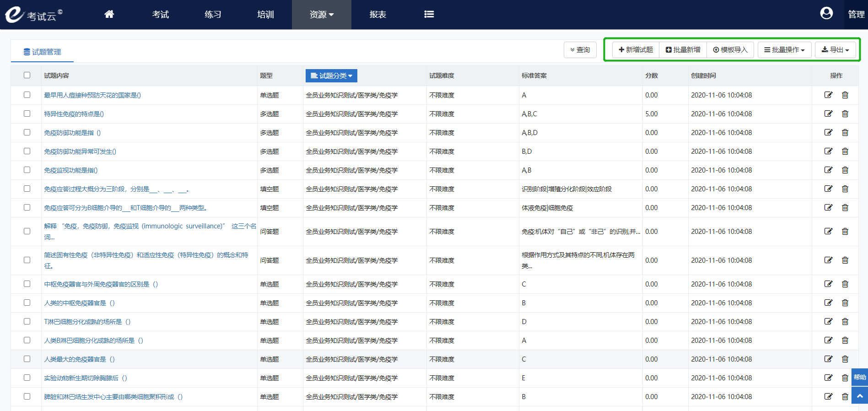
Task: Click the 5.00 score cell
Action: pos(652,114)
